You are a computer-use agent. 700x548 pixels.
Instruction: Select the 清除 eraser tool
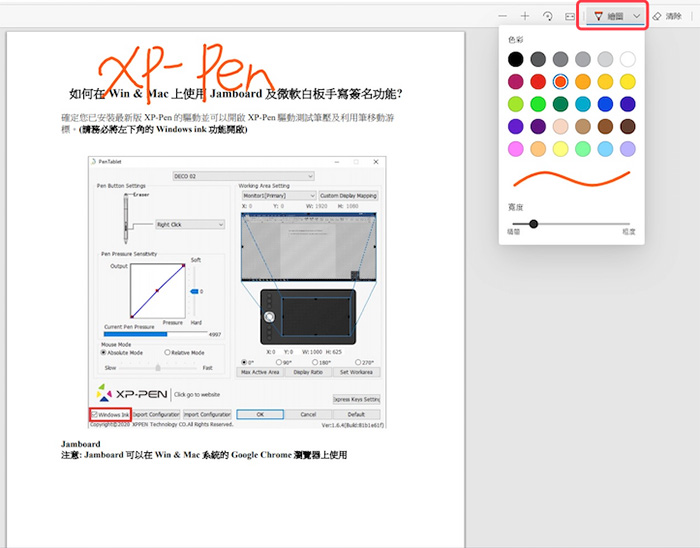click(667, 17)
